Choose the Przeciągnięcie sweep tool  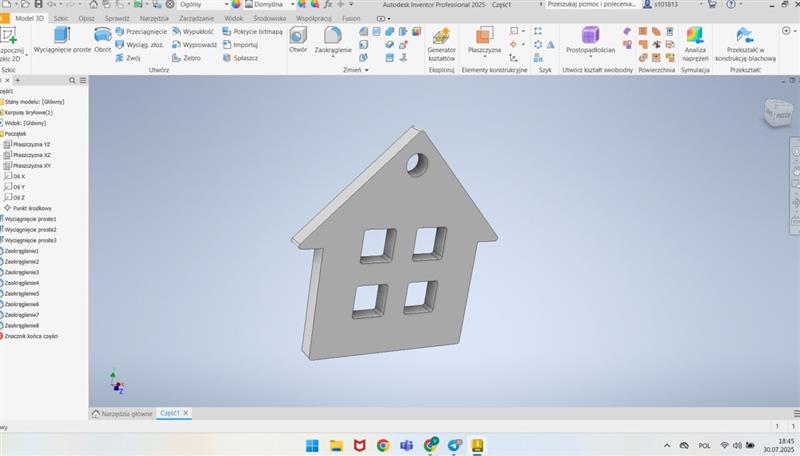[x=141, y=32]
